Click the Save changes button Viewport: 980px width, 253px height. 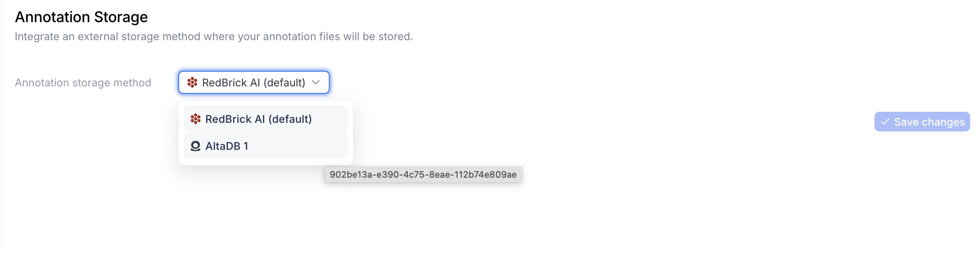click(922, 122)
